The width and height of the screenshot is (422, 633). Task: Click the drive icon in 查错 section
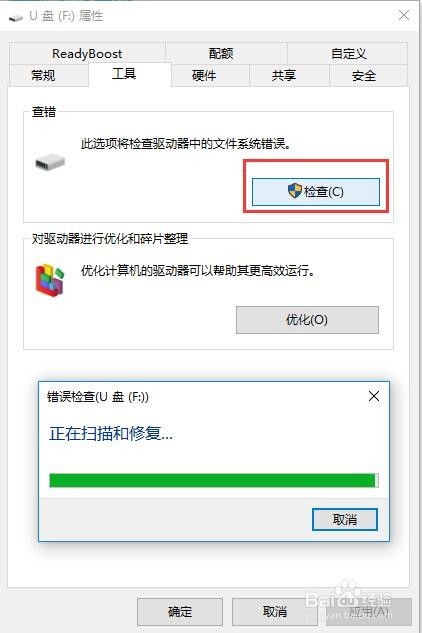point(50,162)
